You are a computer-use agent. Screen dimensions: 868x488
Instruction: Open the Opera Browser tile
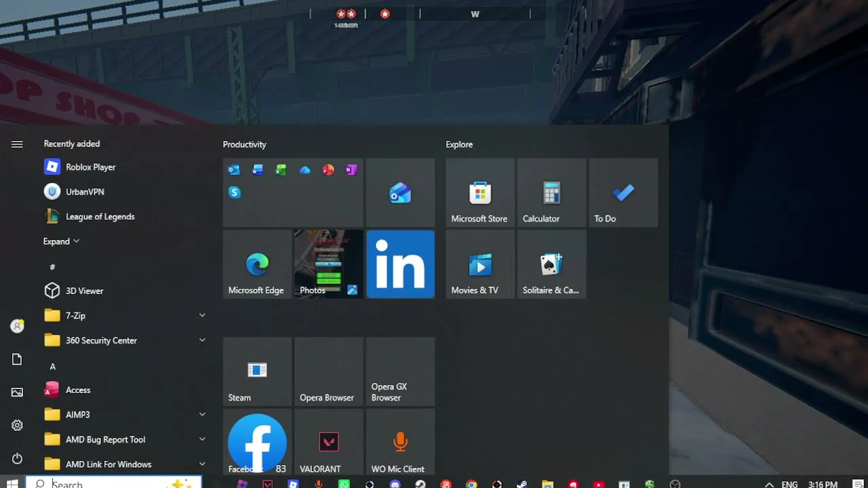pyautogui.click(x=329, y=371)
